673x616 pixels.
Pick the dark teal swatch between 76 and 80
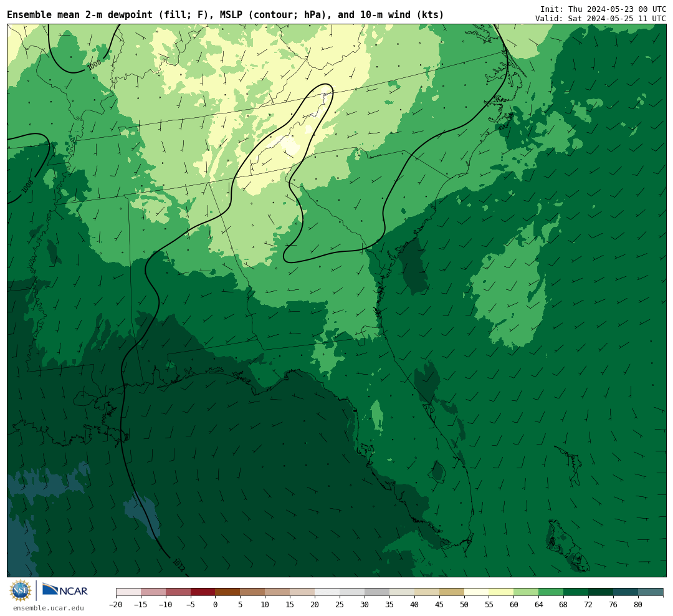[x=626, y=592]
